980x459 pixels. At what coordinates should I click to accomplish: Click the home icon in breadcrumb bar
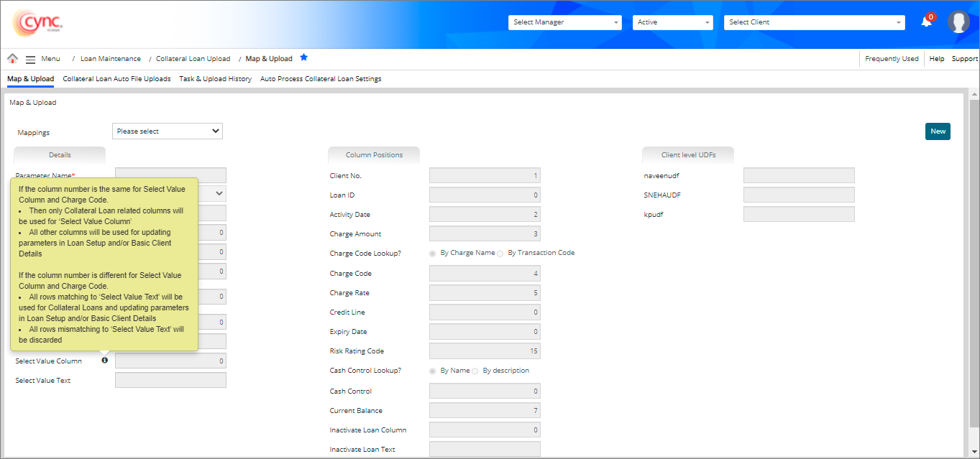12,59
